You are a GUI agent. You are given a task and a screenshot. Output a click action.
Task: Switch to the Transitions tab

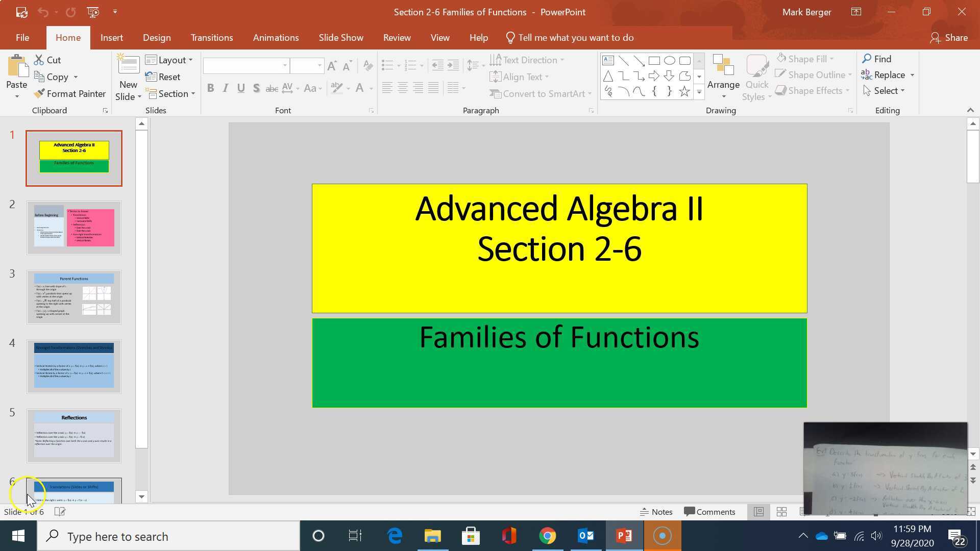coord(211,38)
